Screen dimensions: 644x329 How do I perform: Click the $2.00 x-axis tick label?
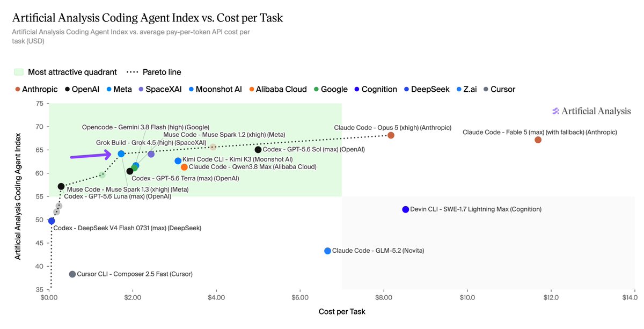pyautogui.click(x=133, y=297)
